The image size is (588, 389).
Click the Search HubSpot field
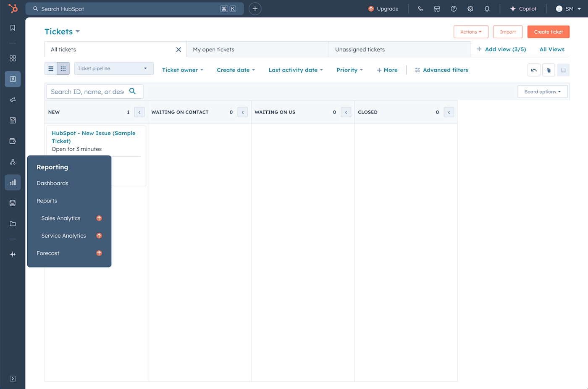[134, 9]
